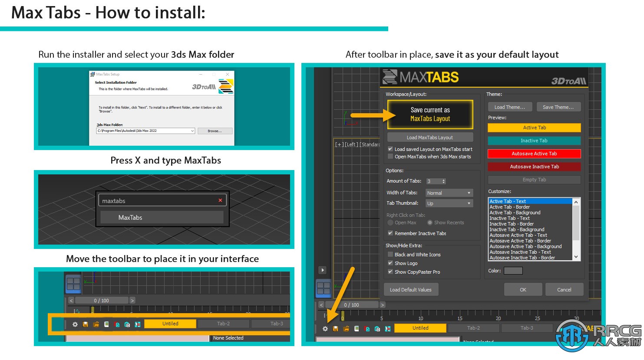The width and height of the screenshot is (644, 360).
Task: Click paste clipboard icon below the MaxTabs dialog
Action: coord(377,329)
